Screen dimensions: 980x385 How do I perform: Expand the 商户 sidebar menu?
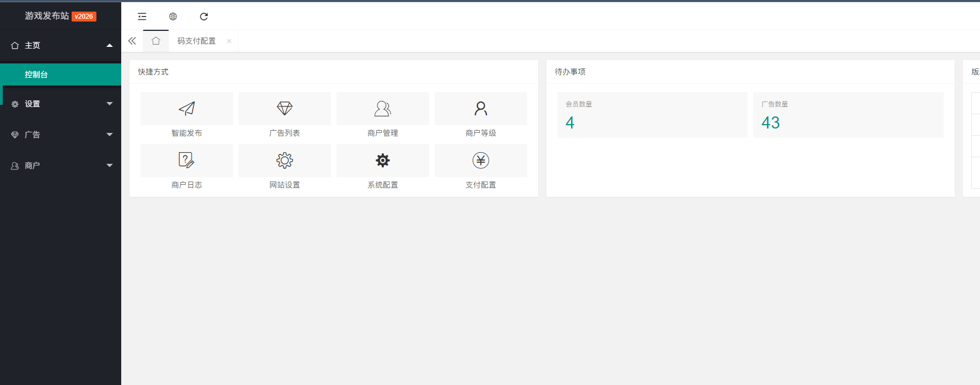61,165
